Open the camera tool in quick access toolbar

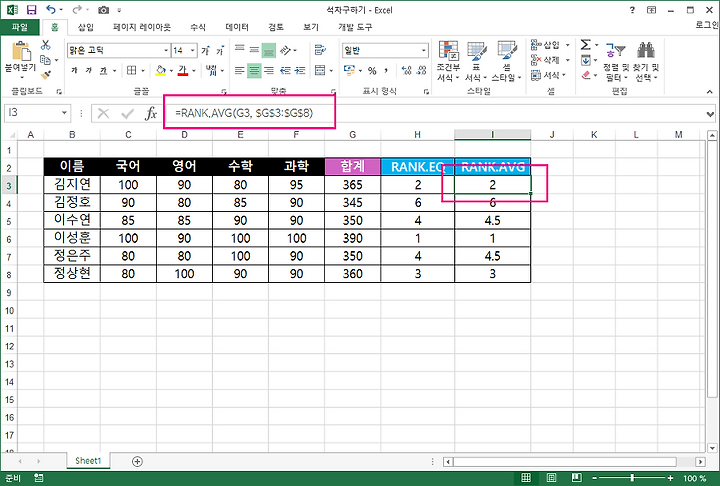(103, 10)
